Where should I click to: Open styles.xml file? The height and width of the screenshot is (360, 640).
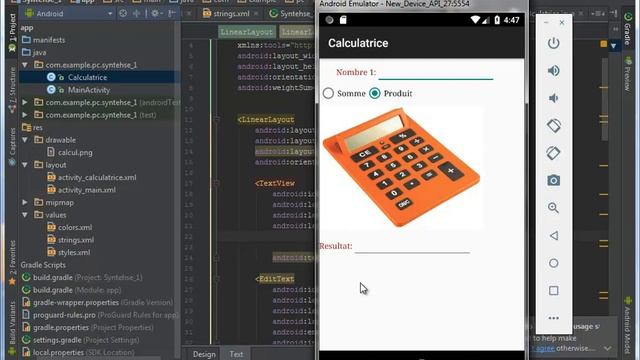click(x=74, y=252)
